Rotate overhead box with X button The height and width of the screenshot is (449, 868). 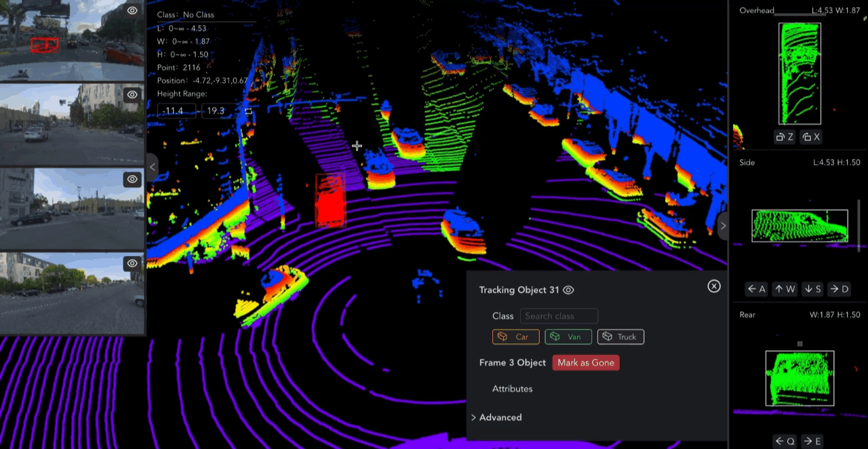(811, 137)
